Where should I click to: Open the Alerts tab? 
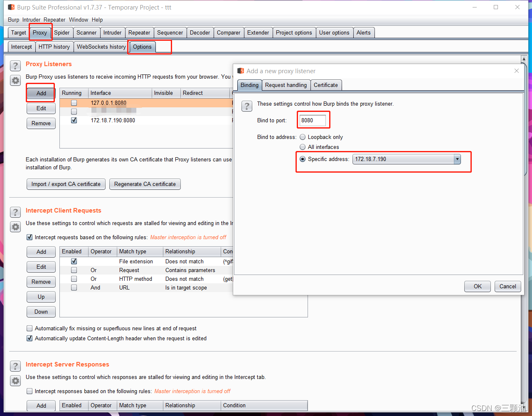point(364,32)
